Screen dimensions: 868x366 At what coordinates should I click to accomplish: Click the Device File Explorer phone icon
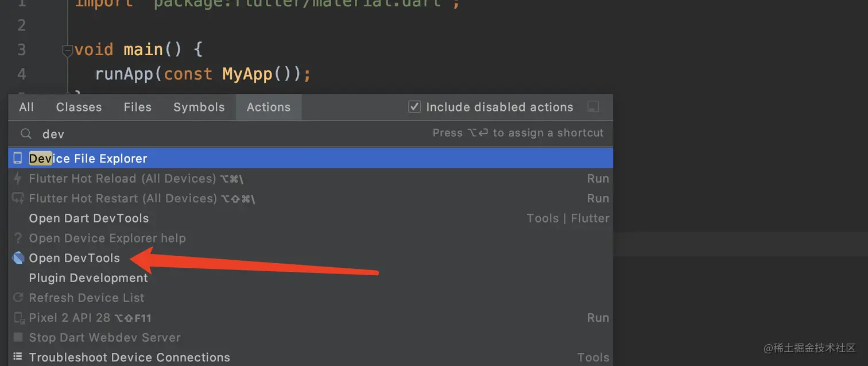[18, 158]
